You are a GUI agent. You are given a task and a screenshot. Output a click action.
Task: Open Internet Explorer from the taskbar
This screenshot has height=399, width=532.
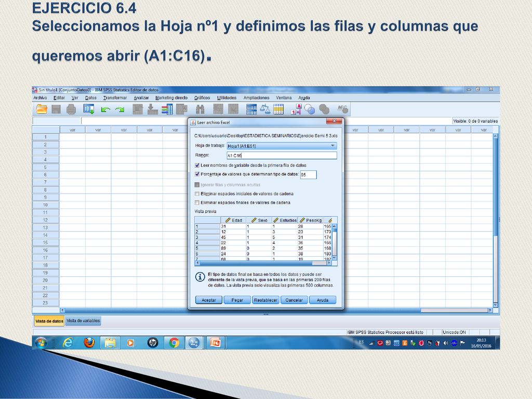(68, 343)
